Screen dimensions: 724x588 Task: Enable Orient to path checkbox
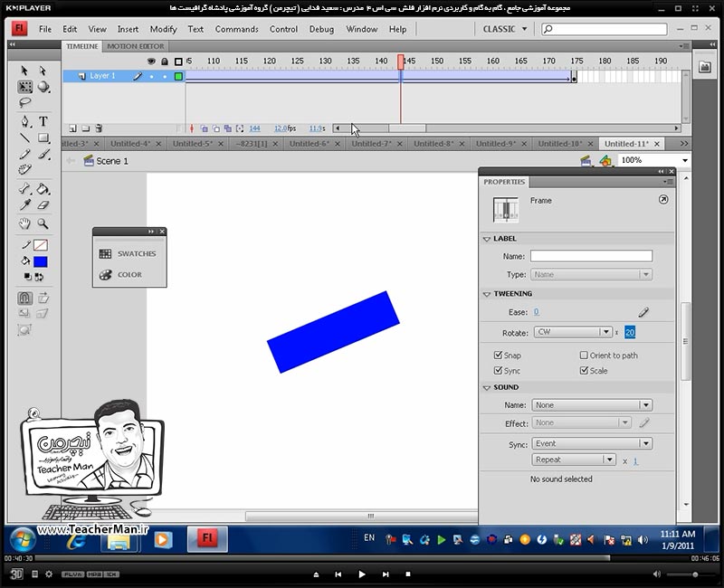click(584, 355)
